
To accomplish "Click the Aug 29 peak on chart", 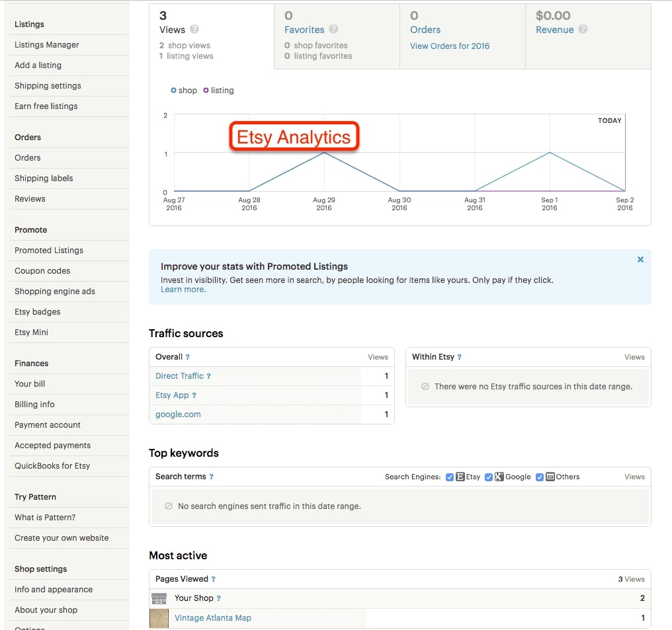I will pyautogui.click(x=324, y=153).
